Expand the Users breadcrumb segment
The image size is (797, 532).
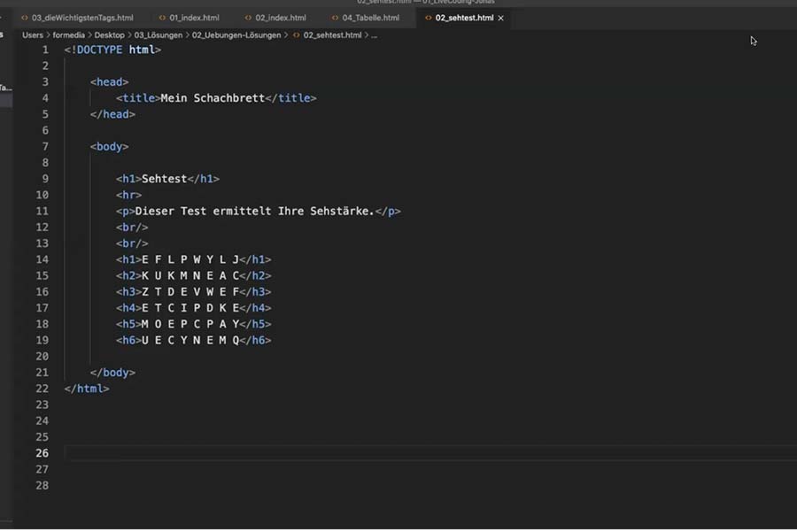click(x=33, y=35)
